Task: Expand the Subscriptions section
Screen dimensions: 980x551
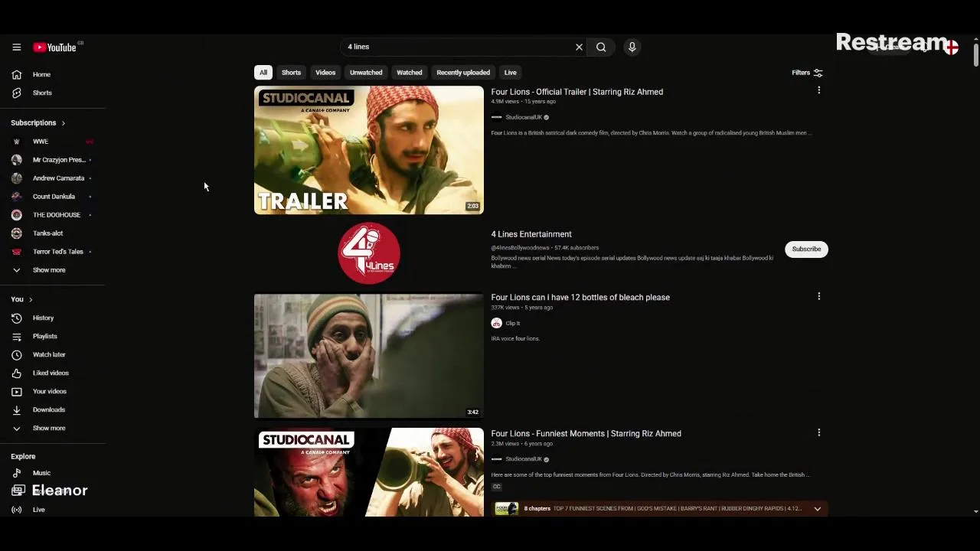Action: 38,122
